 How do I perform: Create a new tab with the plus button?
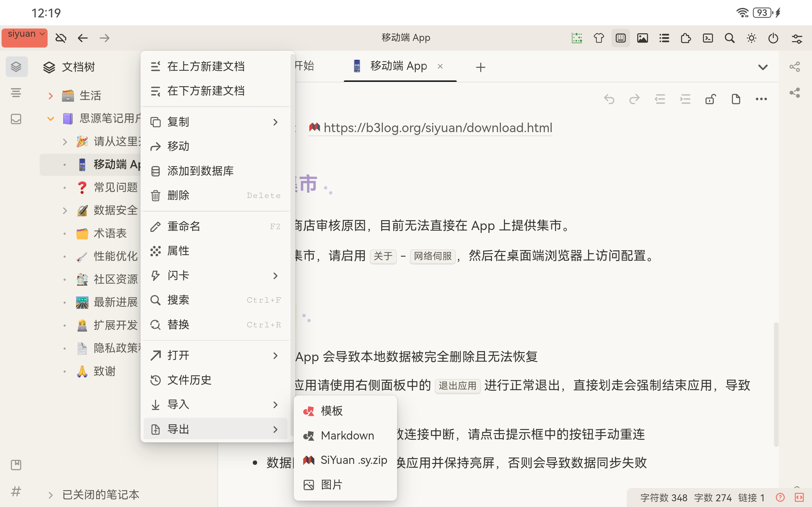pos(481,67)
